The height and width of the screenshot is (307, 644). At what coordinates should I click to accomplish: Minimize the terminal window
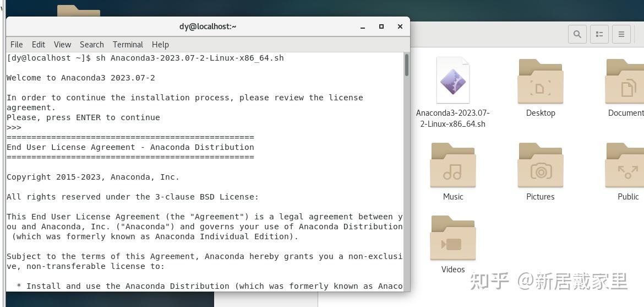[363, 27]
